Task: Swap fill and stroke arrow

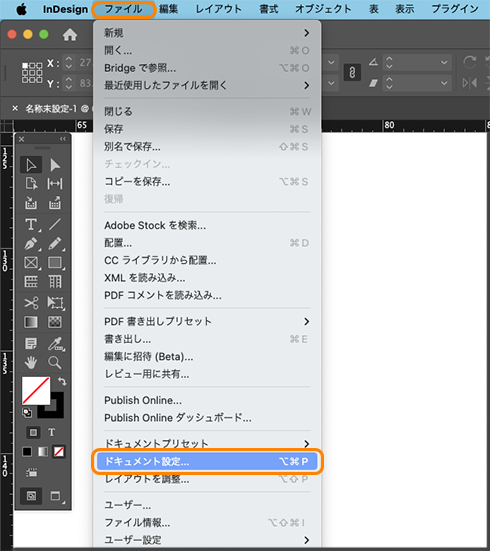Action: pos(62,381)
